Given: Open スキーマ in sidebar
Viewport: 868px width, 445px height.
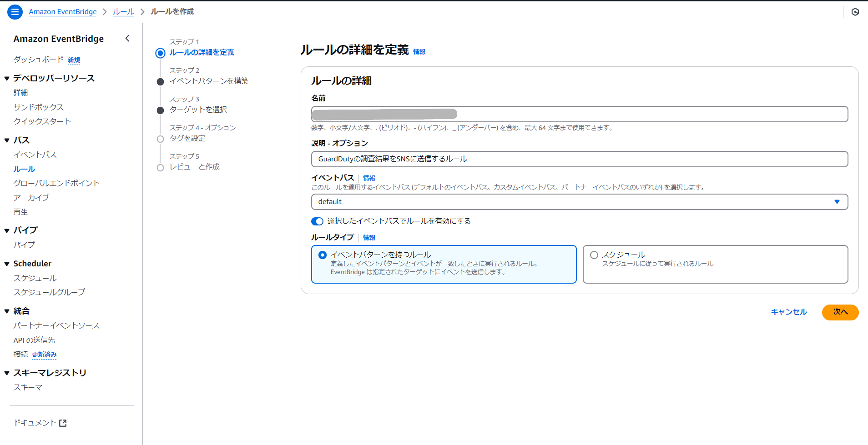Looking at the screenshot, I should point(28,387).
